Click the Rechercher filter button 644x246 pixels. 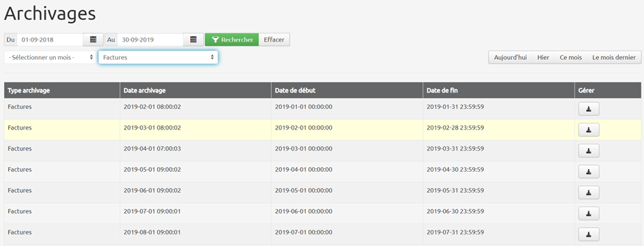(x=232, y=40)
